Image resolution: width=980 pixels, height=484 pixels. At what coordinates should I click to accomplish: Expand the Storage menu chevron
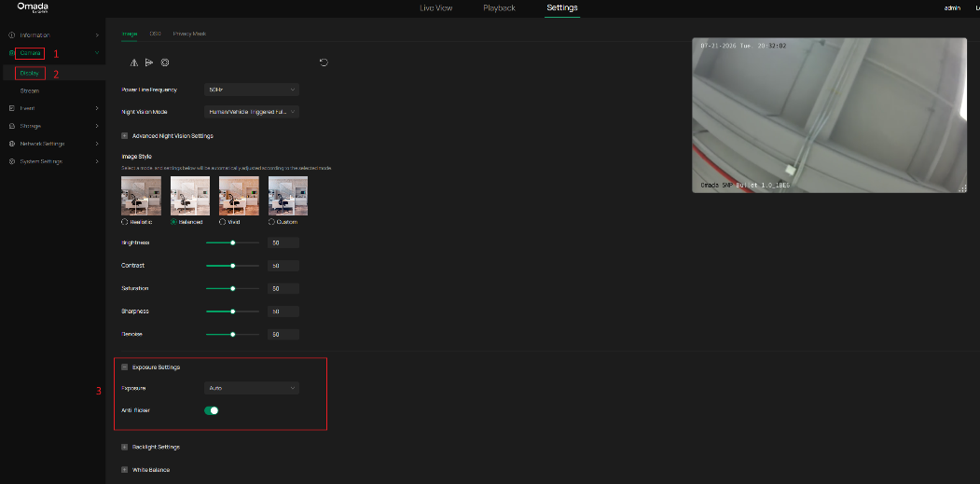point(97,126)
